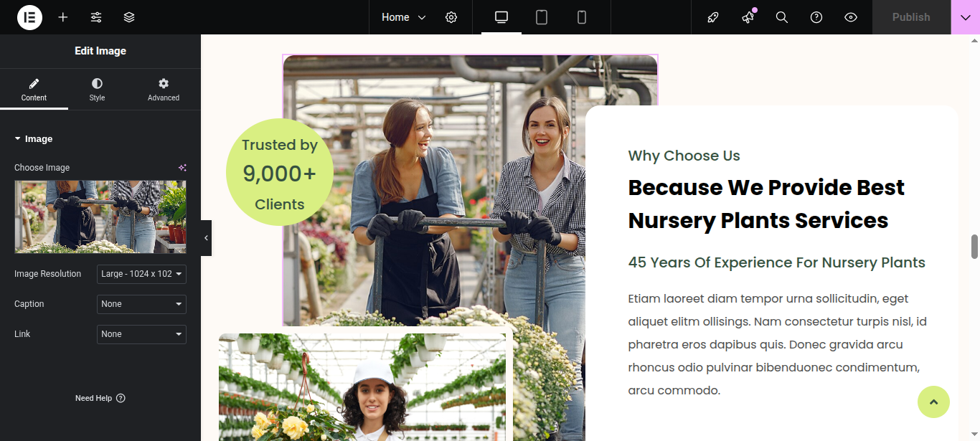Open the help question mark icon
The height and width of the screenshot is (441, 980).
[816, 17]
